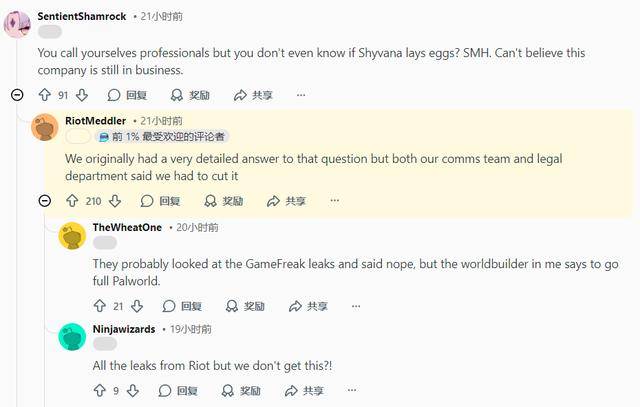Image resolution: width=640 pixels, height=407 pixels.
Task: Open more options on RiotMeddler's reply
Action: 335,201
